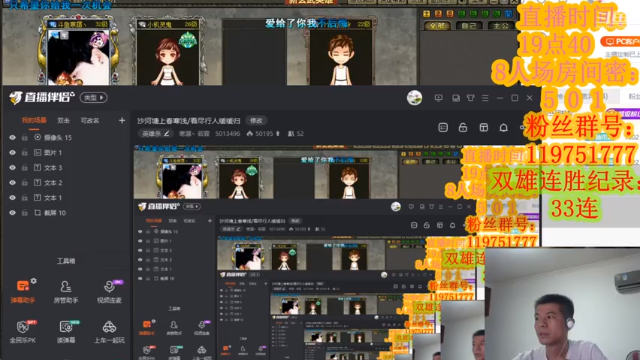640x360 pixels.
Task: Toggle the lock on 图片 1 source
Action: (x=25, y=153)
